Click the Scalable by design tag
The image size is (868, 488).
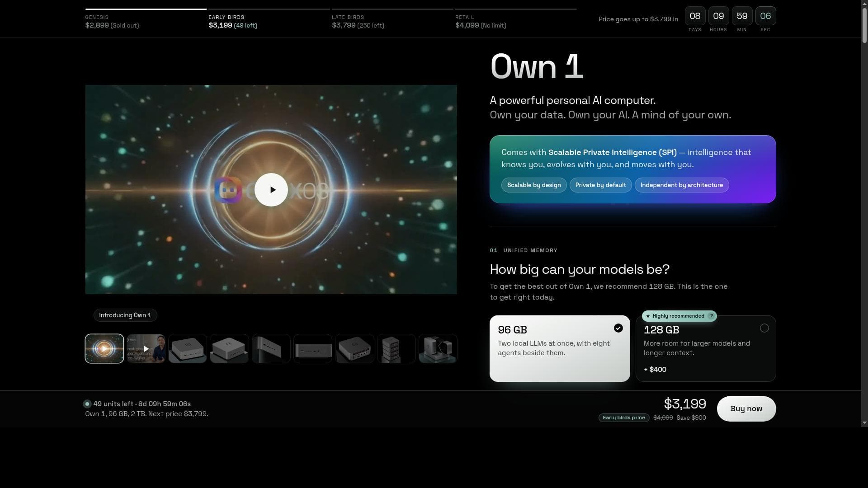pos(534,185)
